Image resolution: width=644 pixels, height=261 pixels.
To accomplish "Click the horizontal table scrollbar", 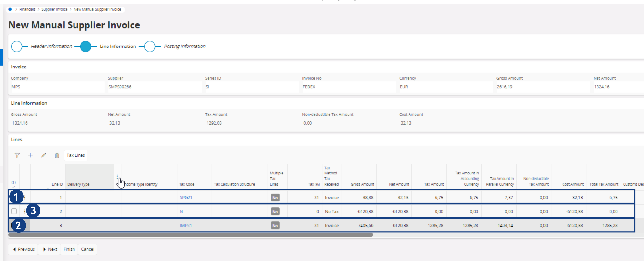I will pyautogui.click(x=191, y=234).
